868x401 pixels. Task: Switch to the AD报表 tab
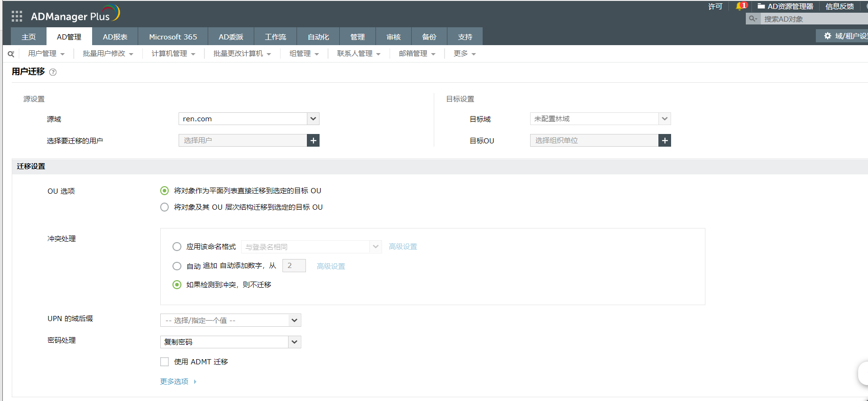coord(115,37)
